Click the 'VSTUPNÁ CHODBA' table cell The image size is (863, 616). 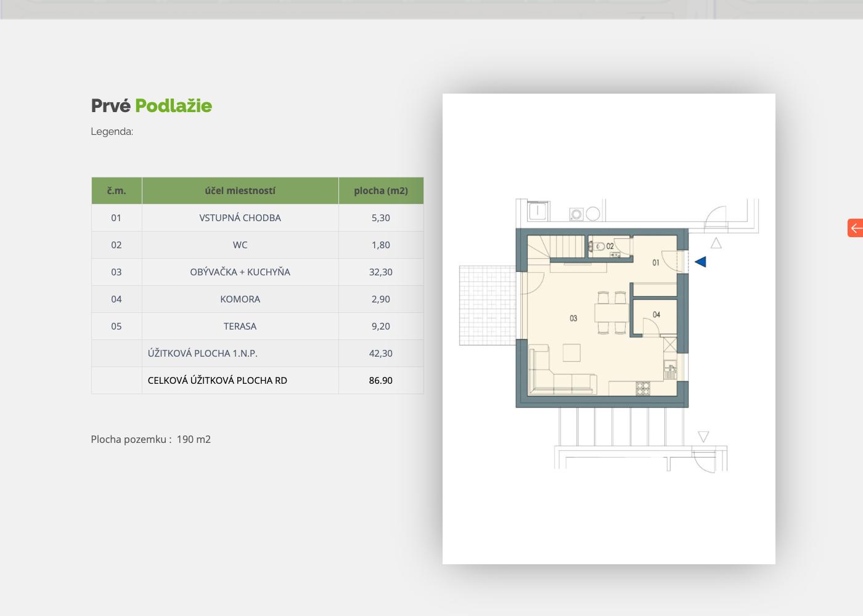[240, 218]
